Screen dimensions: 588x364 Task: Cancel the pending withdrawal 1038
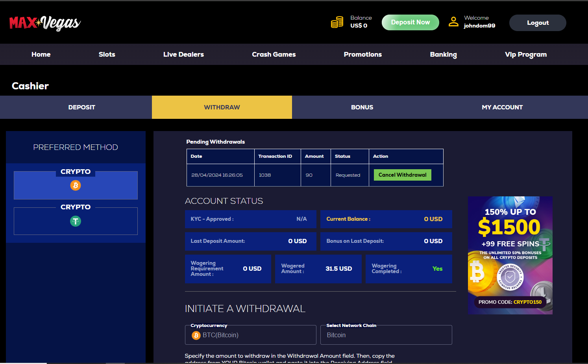[402, 175]
